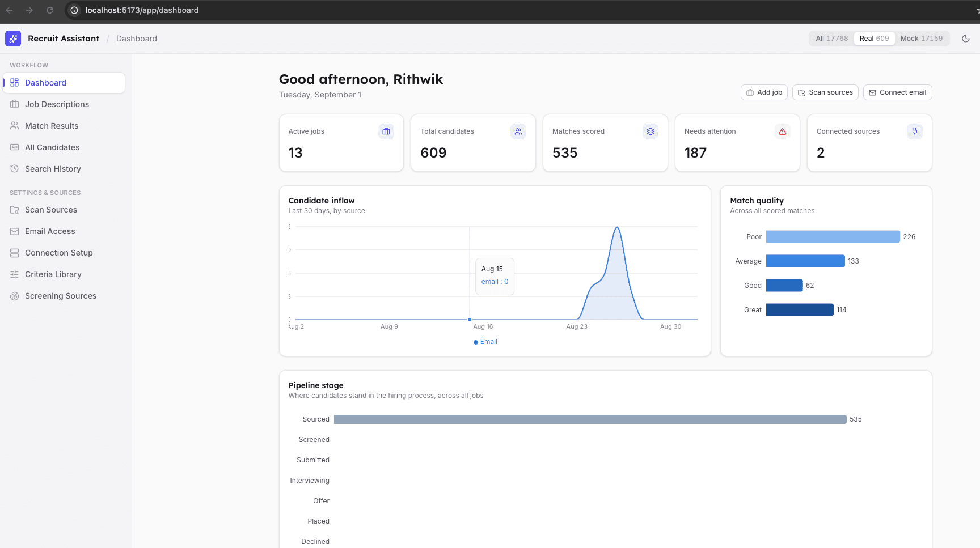Click the peak of the candidate inflow curve

click(617, 228)
